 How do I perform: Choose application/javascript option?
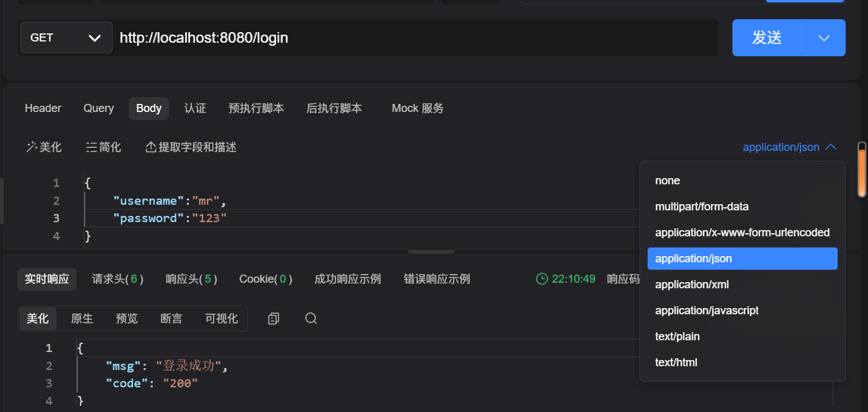click(742, 311)
